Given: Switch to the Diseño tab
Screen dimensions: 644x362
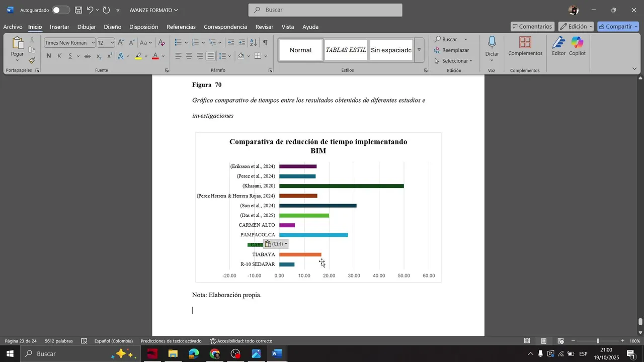Looking at the screenshot, I should pos(112,27).
